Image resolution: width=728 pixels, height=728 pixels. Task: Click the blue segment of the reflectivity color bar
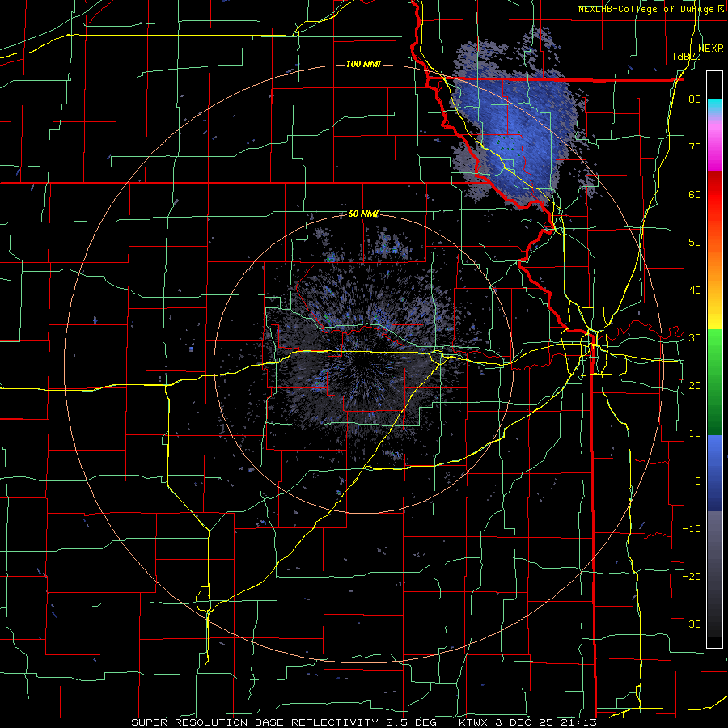pyautogui.click(x=714, y=473)
